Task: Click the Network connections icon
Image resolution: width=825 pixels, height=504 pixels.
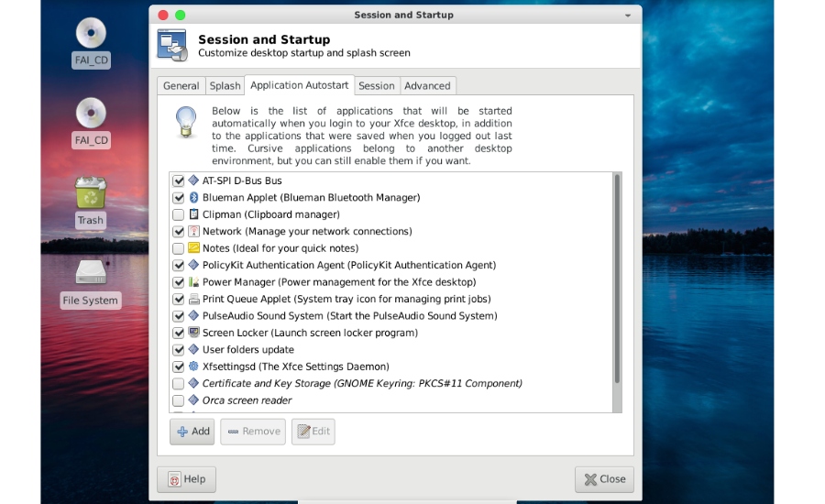Action: coord(193,231)
